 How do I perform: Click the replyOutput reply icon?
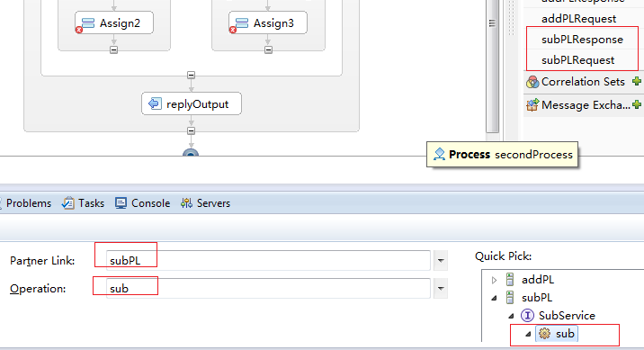pos(155,103)
